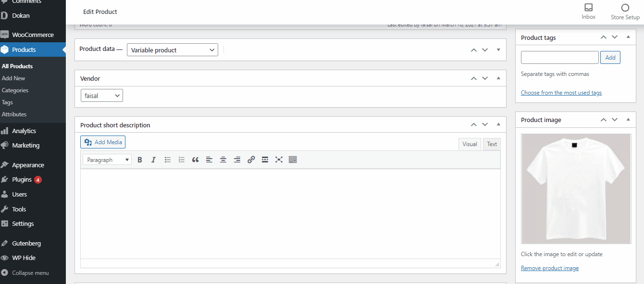Click the Dokan sidebar icon
The width and height of the screenshot is (644, 284).
4,15
